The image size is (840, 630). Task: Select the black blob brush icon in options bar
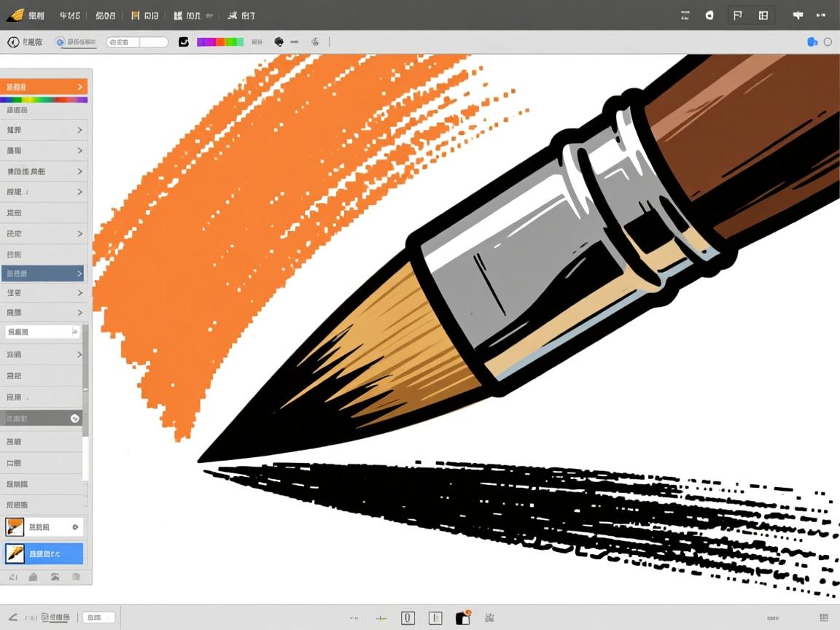coord(279,42)
